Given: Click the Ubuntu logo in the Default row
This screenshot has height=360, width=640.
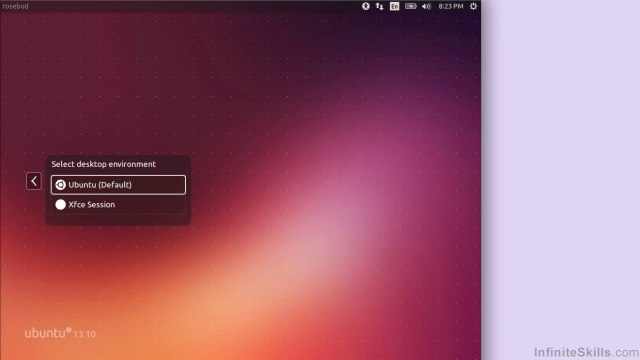Looking at the screenshot, I should point(60,185).
